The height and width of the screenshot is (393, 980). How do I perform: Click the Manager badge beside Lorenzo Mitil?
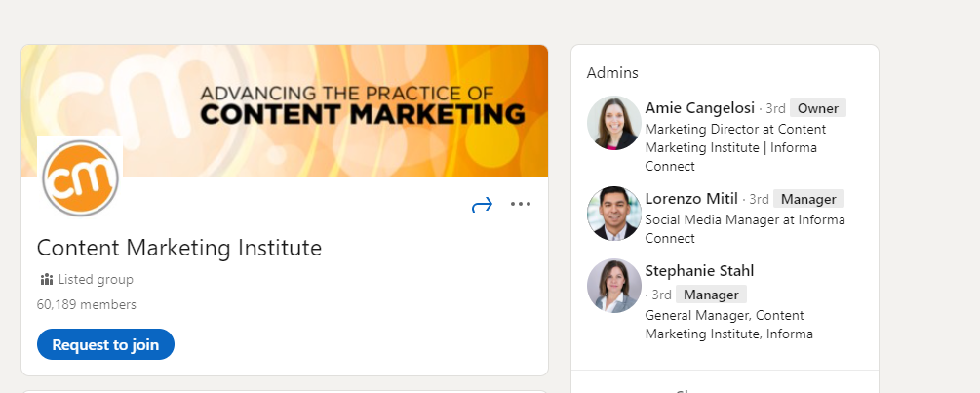click(x=808, y=199)
